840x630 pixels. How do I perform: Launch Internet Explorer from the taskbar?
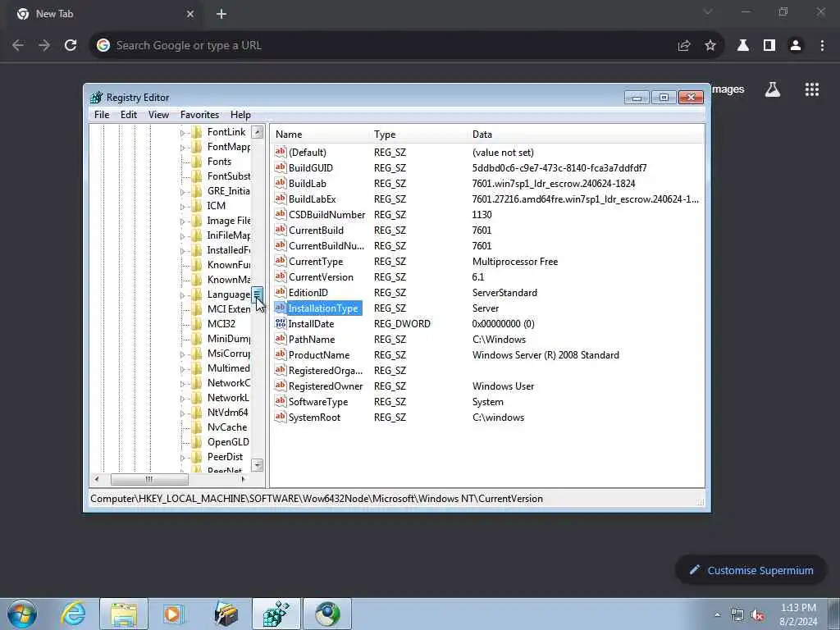click(x=73, y=614)
